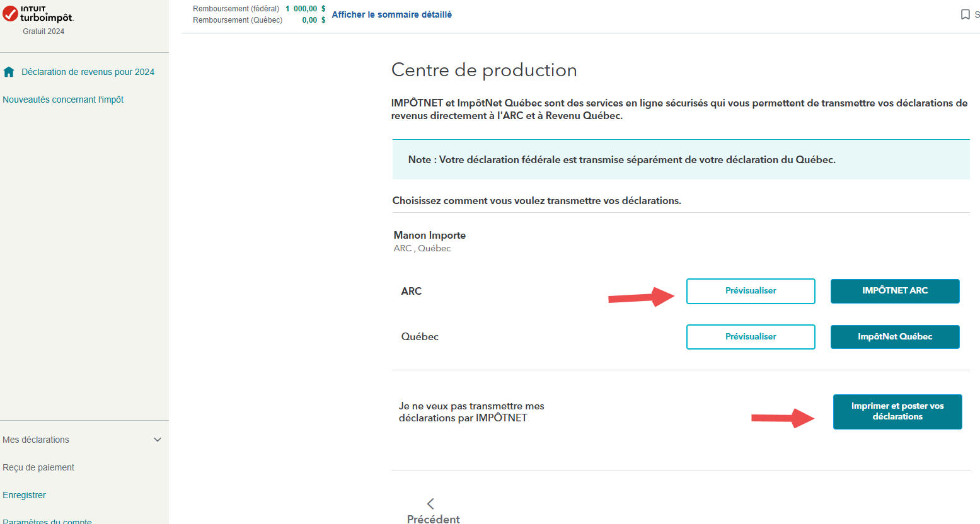Screen dimensions: 980x524
Task: Click the Remboursement (fédéral) label
Action: 236,9
